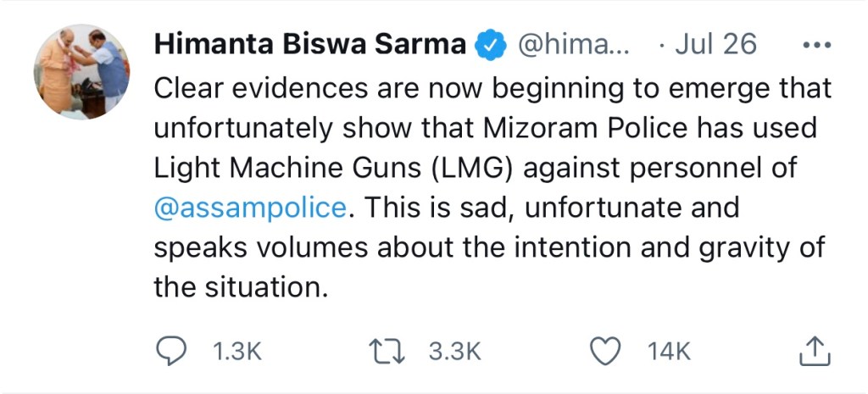This screenshot has width=868, height=394.
Task: Click the closing words "the situation."
Action: pos(240,286)
